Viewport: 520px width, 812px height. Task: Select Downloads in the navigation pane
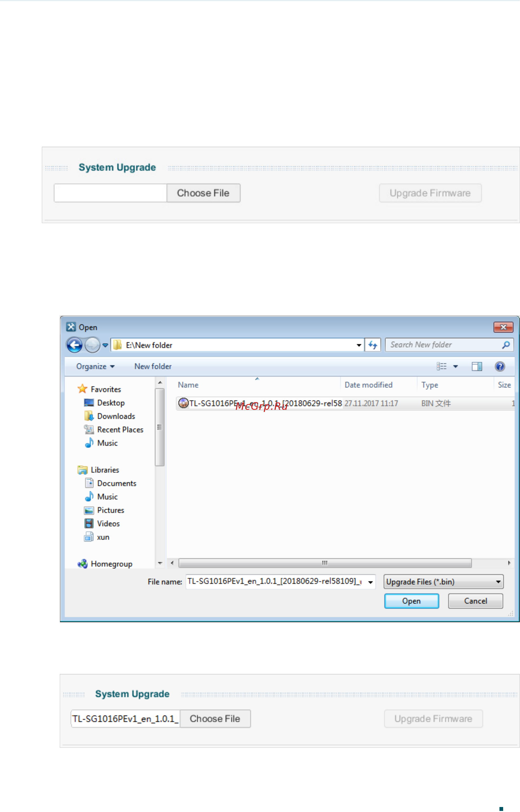[x=110, y=416]
